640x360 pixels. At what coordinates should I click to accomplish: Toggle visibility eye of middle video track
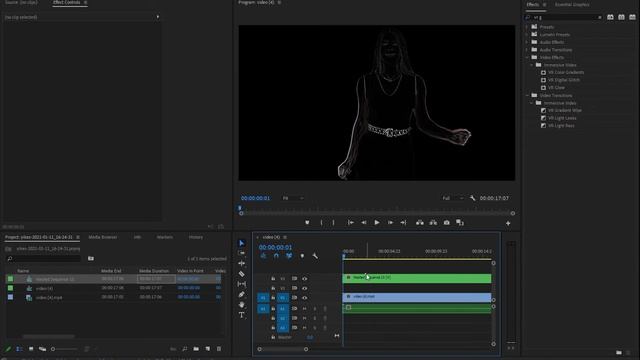click(304, 288)
